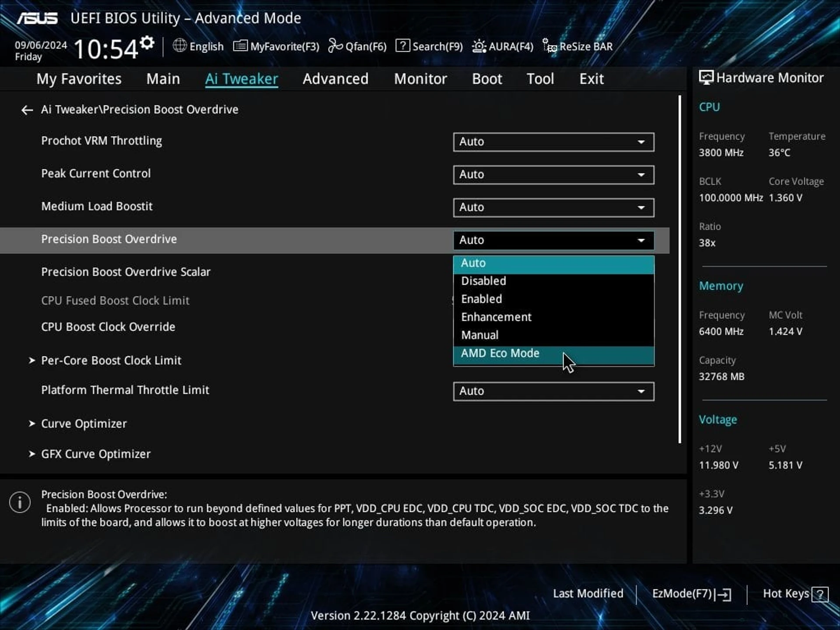Switch to the Boot tab

coord(487,79)
